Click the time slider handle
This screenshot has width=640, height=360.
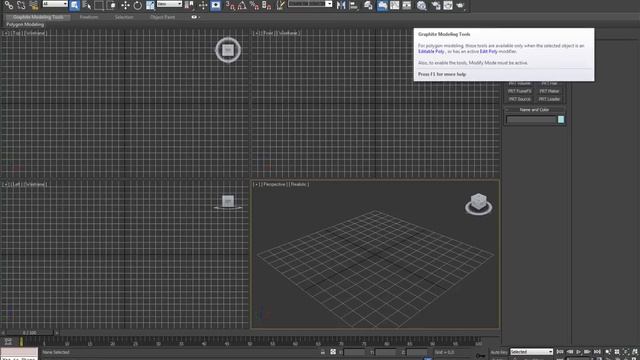[x=29, y=333]
